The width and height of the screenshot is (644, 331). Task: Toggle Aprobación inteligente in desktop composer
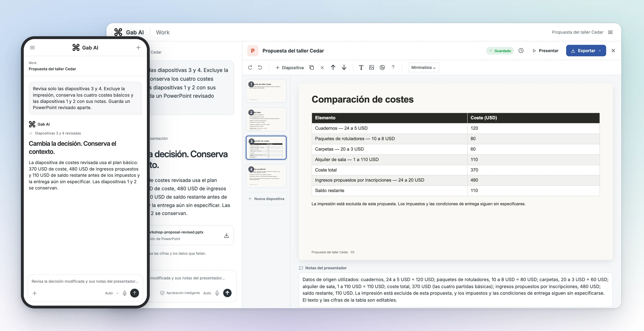[180, 293]
